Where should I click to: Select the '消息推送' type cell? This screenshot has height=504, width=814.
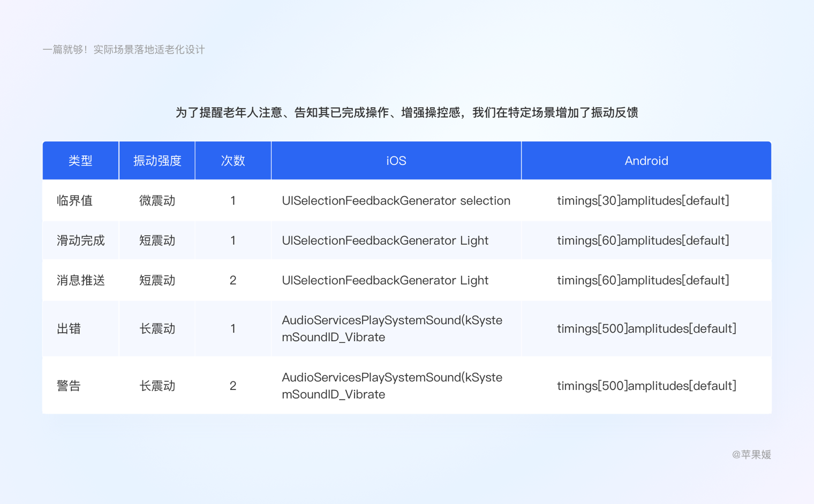pos(81,280)
